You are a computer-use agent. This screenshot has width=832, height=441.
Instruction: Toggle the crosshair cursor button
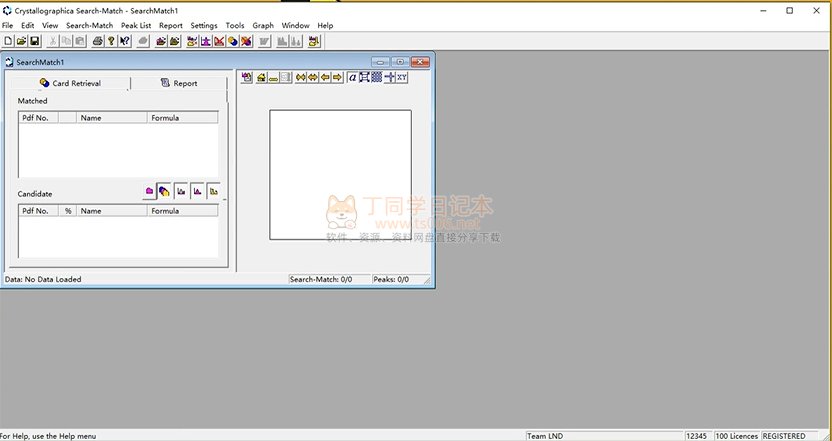click(x=389, y=77)
